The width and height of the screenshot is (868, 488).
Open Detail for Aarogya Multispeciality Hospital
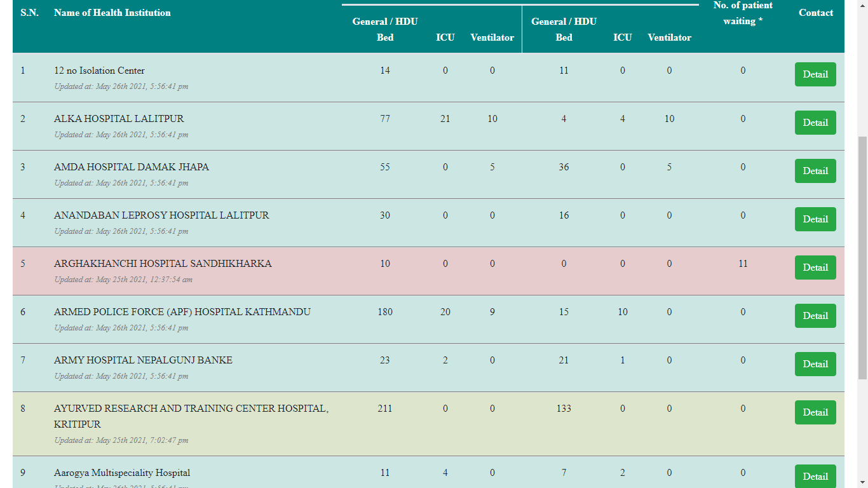point(815,477)
